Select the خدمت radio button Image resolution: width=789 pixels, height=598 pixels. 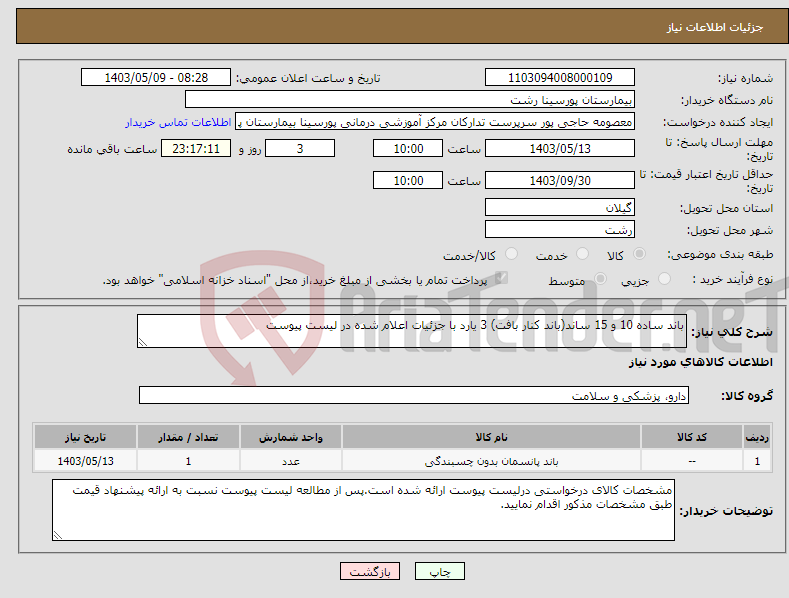tap(582, 254)
